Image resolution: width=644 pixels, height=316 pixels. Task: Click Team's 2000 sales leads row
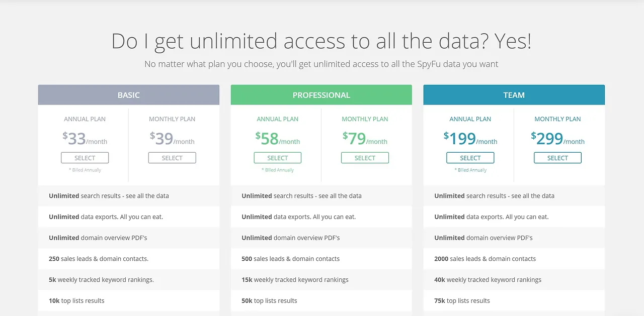(x=514, y=259)
